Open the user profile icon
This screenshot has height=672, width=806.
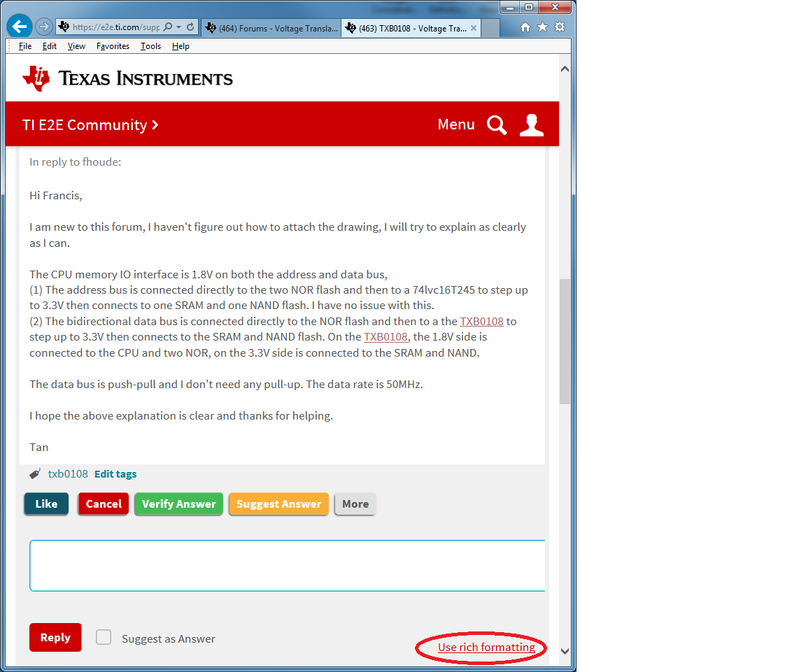(x=532, y=125)
